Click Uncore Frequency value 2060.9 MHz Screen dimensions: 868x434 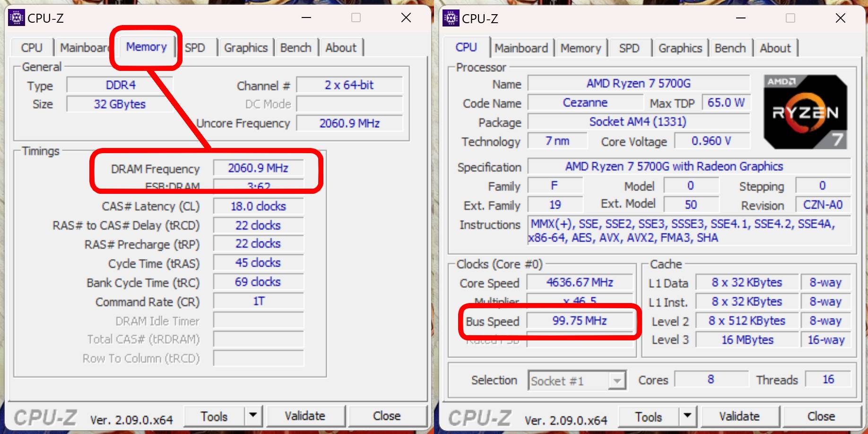[x=349, y=123]
